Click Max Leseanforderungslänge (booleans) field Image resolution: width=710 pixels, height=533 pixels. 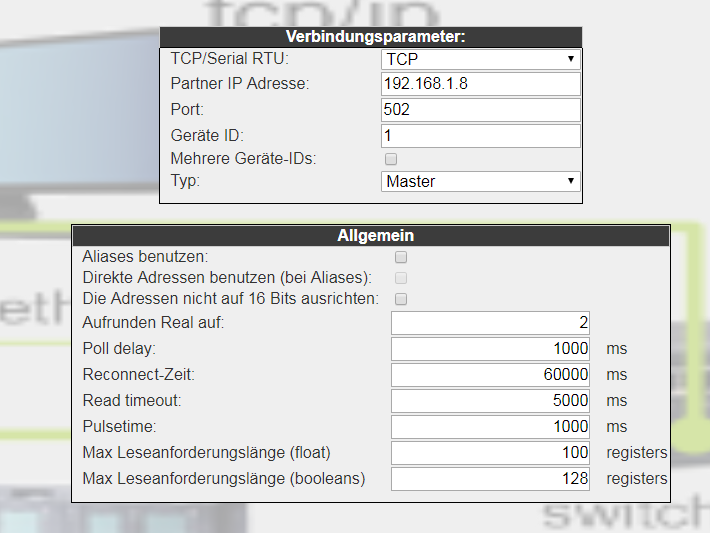[490, 479]
